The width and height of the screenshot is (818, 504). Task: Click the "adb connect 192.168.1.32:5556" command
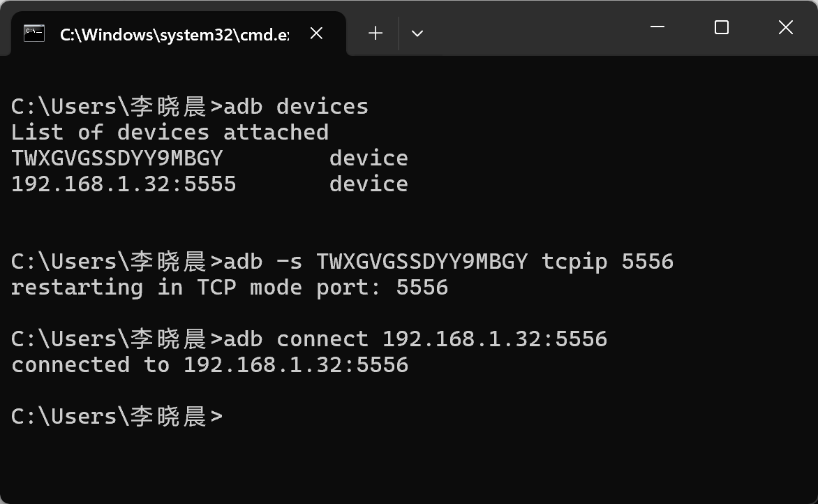coord(415,339)
